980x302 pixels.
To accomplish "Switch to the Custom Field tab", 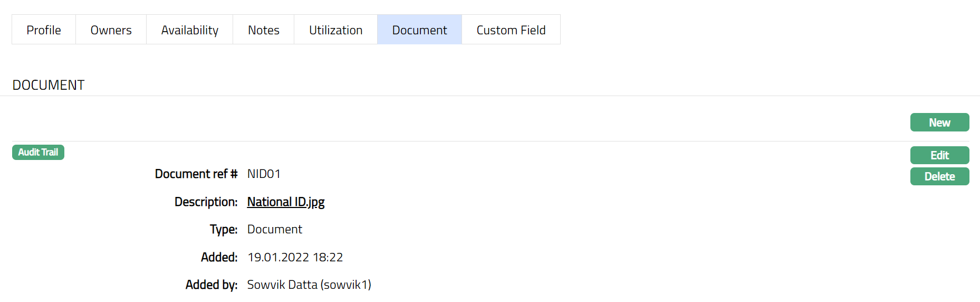I will [511, 30].
